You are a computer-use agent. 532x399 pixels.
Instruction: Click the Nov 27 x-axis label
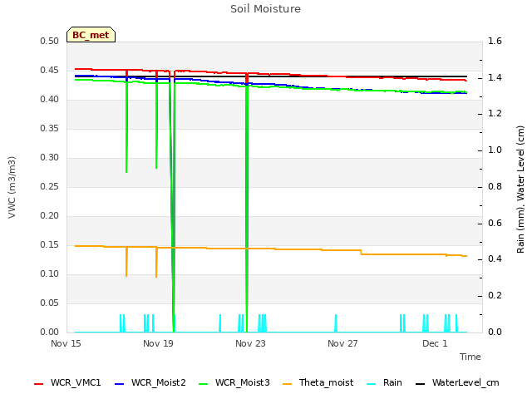[x=342, y=343]
